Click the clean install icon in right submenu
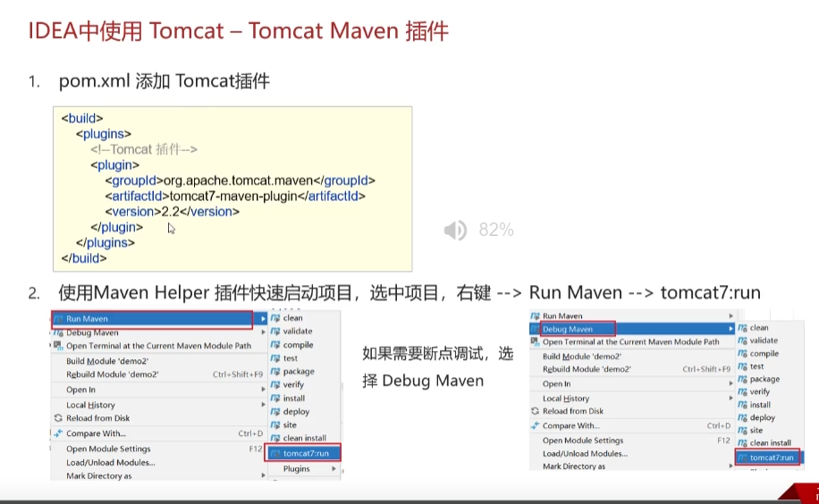This screenshot has height=504, width=819. (742, 443)
